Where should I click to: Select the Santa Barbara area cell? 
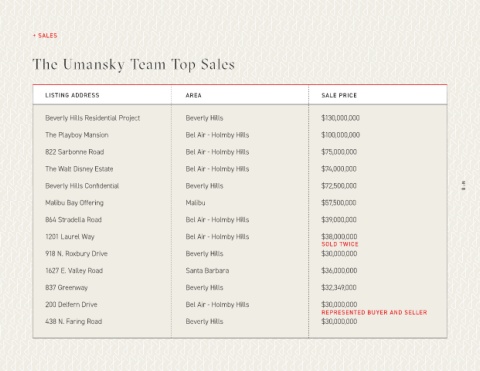click(x=207, y=271)
